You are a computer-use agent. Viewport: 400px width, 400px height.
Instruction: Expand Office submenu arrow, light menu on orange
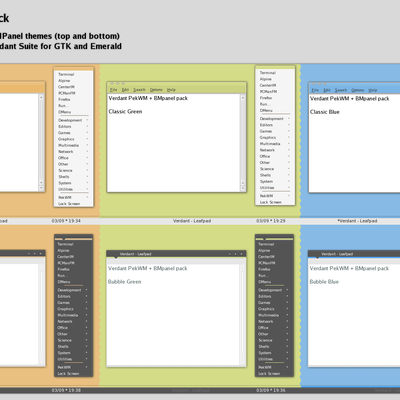pos(87,158)
